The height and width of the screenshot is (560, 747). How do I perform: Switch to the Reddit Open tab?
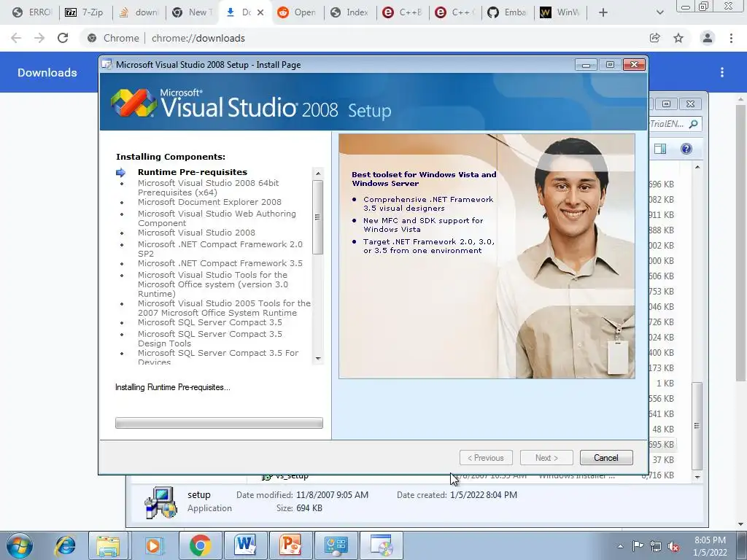pos(298,12)
